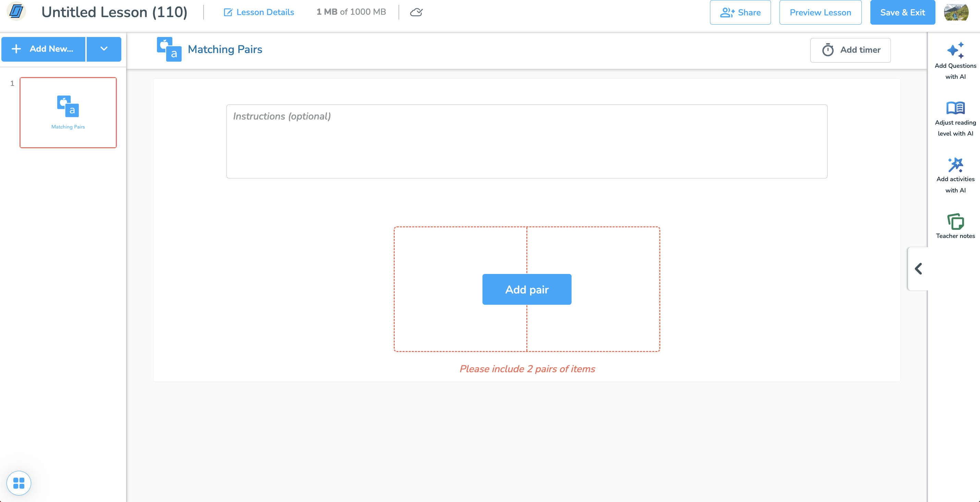
Task: Open Teacher notes panel
Action: point(955,226)
